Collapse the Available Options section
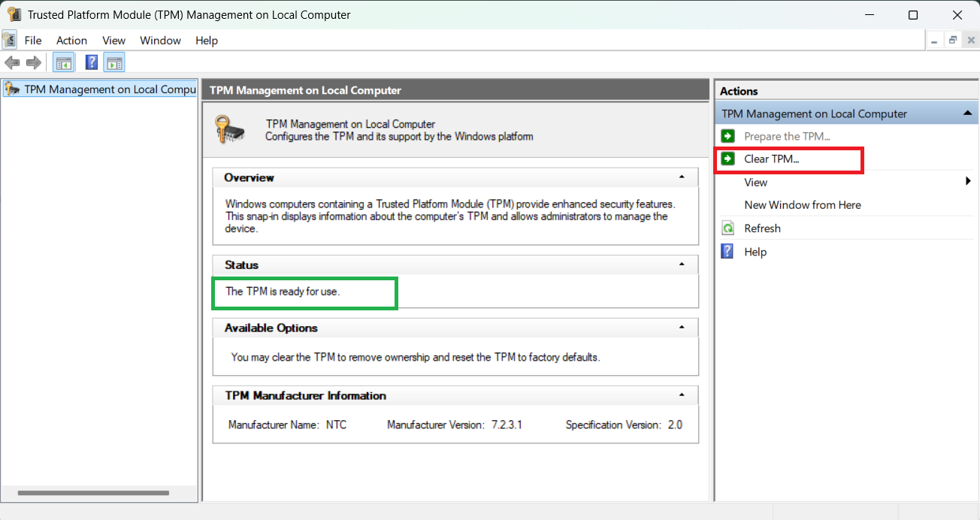This screenshot has width=980, height=520. coord(682,328)
